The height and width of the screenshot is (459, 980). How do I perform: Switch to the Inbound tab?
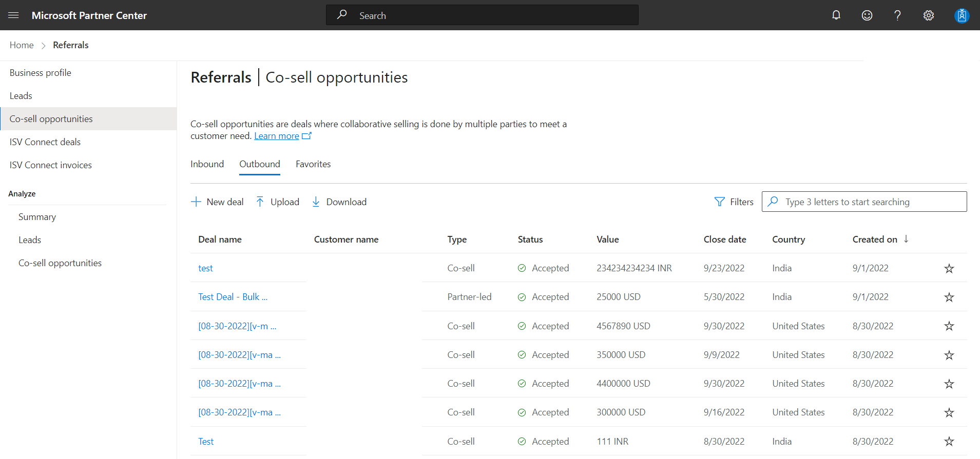point(207,164)
